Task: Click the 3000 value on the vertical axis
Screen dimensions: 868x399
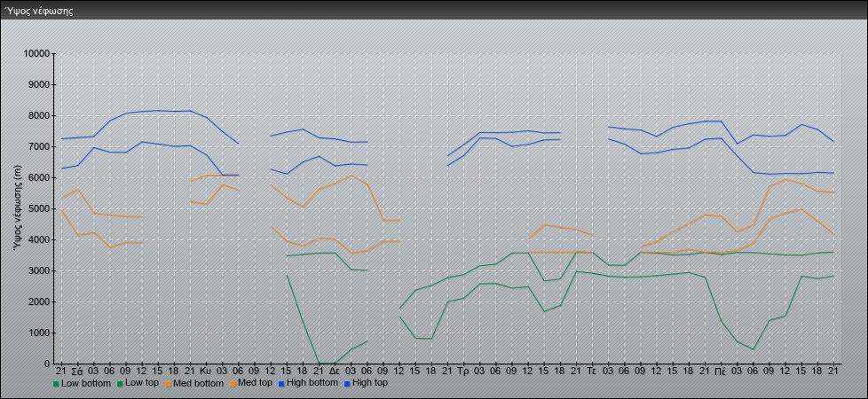Action: (x=39, y=270)
